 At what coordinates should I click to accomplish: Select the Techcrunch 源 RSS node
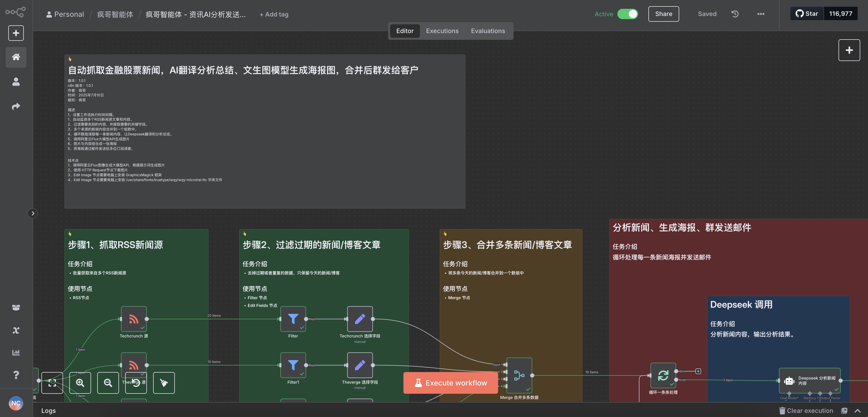(134, 319)
